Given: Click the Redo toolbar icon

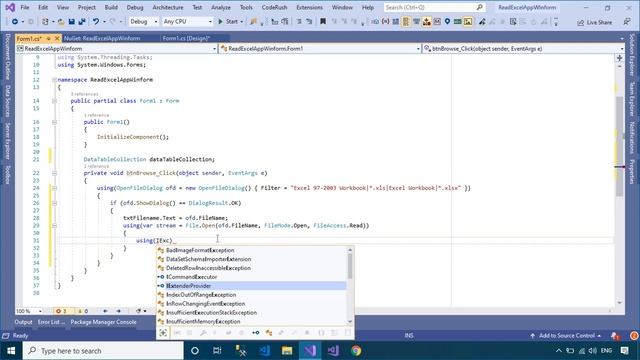Looking at the screenshot, I should [113, 22].
